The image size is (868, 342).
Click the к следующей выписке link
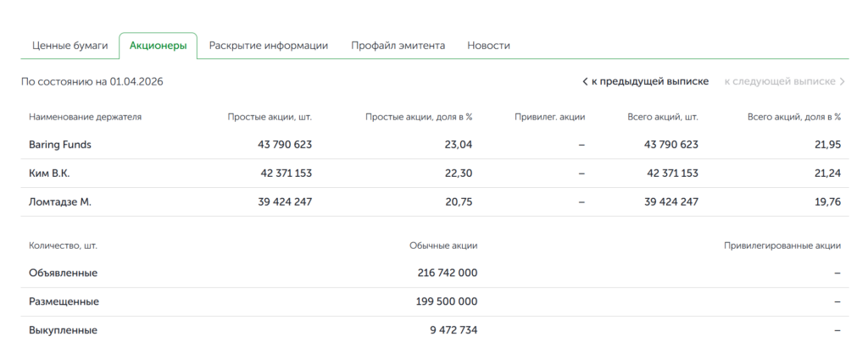(779, 81)
